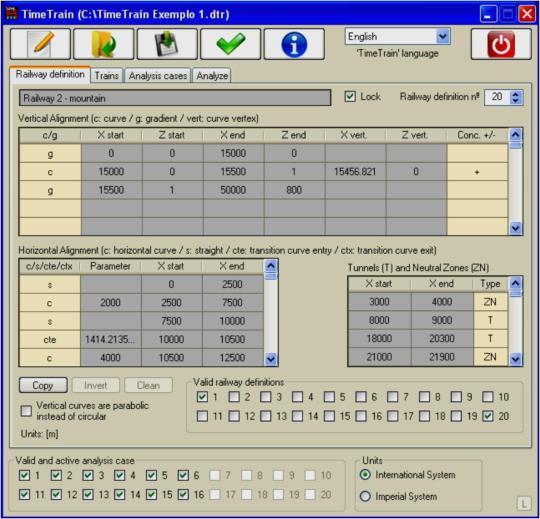Screen dimensions: 540x519
Task: Check valid railway definition 2 checkbox
Action: (234, 397)
